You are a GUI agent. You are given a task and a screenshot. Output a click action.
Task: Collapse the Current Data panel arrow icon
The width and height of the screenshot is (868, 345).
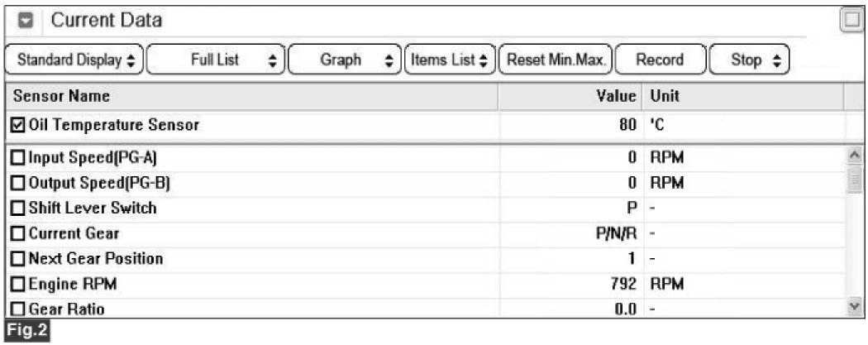tap(26, 22)
